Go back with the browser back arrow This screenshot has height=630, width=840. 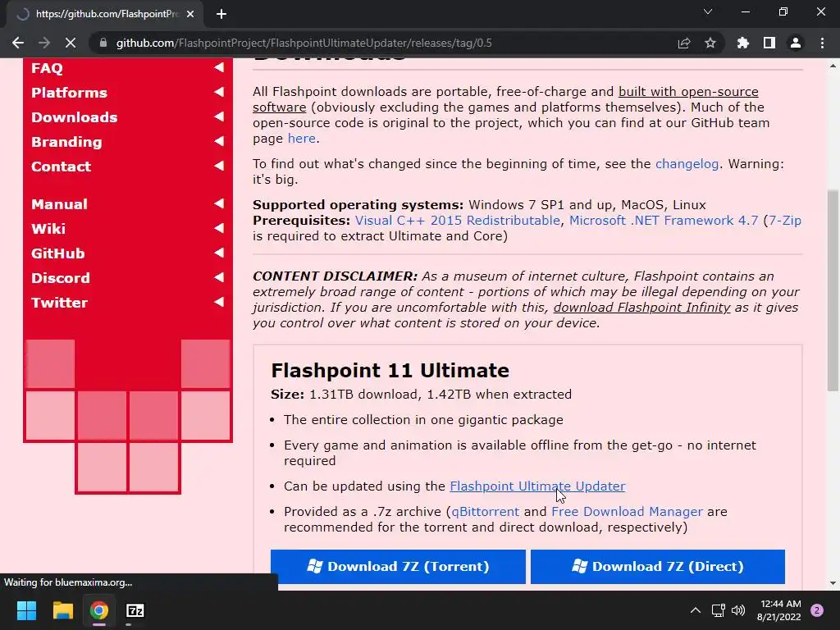pyautogui.click(x=18, y=43)
